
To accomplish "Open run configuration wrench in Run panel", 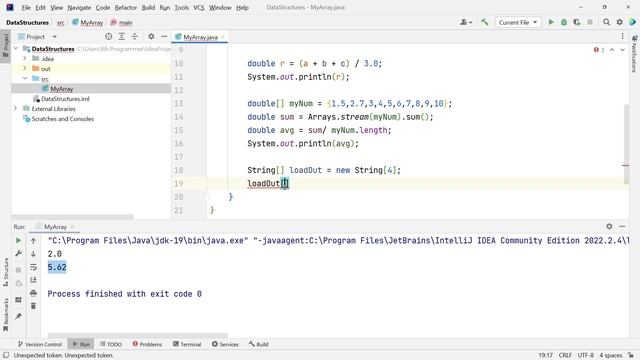I will (18, 253).
